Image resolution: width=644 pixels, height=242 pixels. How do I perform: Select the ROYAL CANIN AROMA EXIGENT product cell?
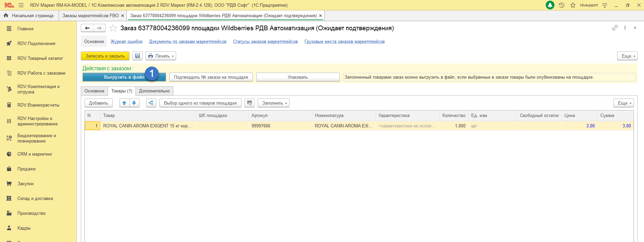point(148,126)
